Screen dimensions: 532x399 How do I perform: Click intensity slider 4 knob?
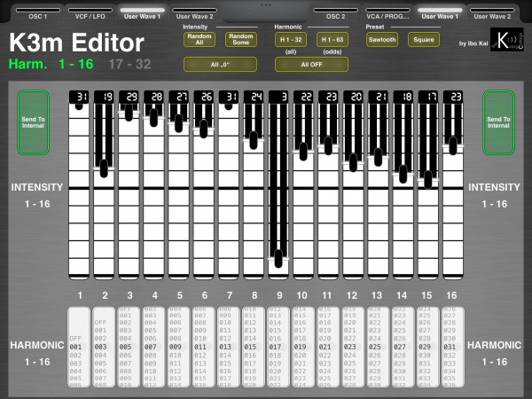click(153, 118)
